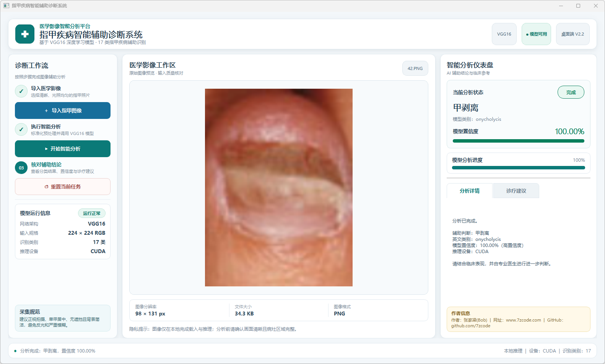605x364 pixels.
Task: Click the 模型运行信息 card title
Action: 35,213
